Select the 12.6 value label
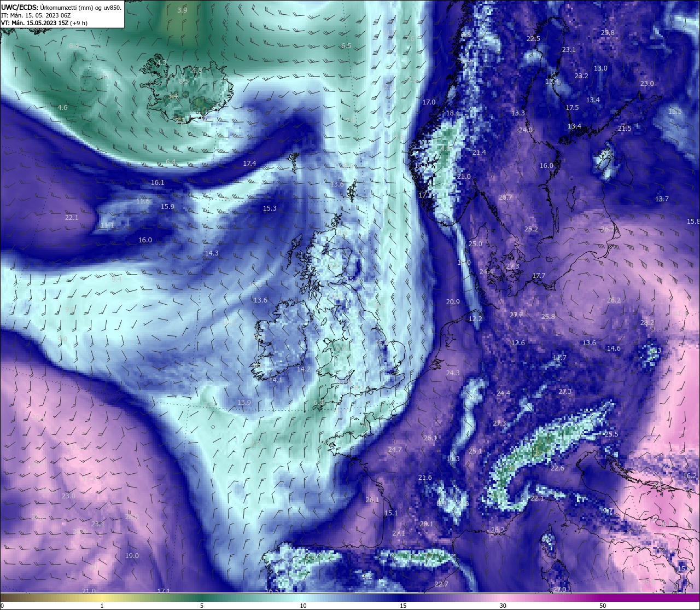The image size is (700, 610). [518, 343]
